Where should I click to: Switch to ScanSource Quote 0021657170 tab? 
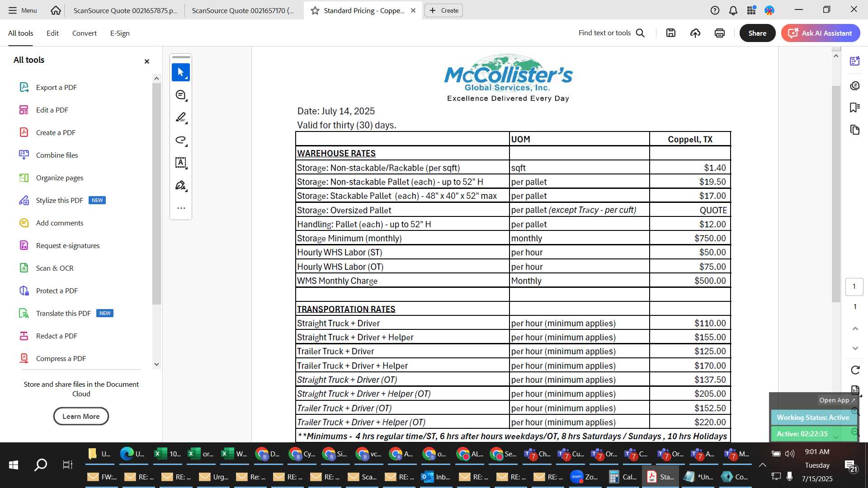pyautogui.click(x=243, y=10)
